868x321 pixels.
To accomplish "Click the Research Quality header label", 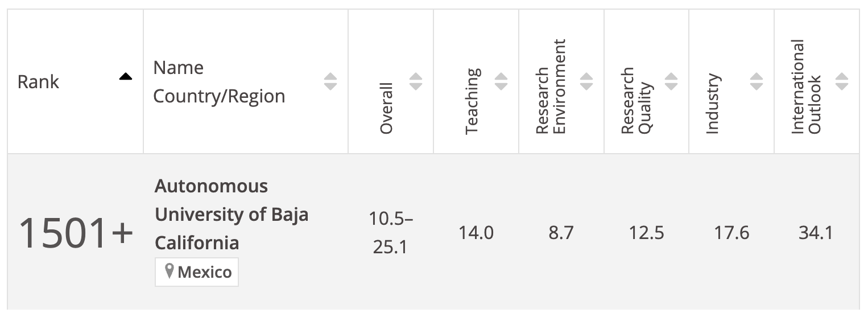I will (x=635, y=101).
